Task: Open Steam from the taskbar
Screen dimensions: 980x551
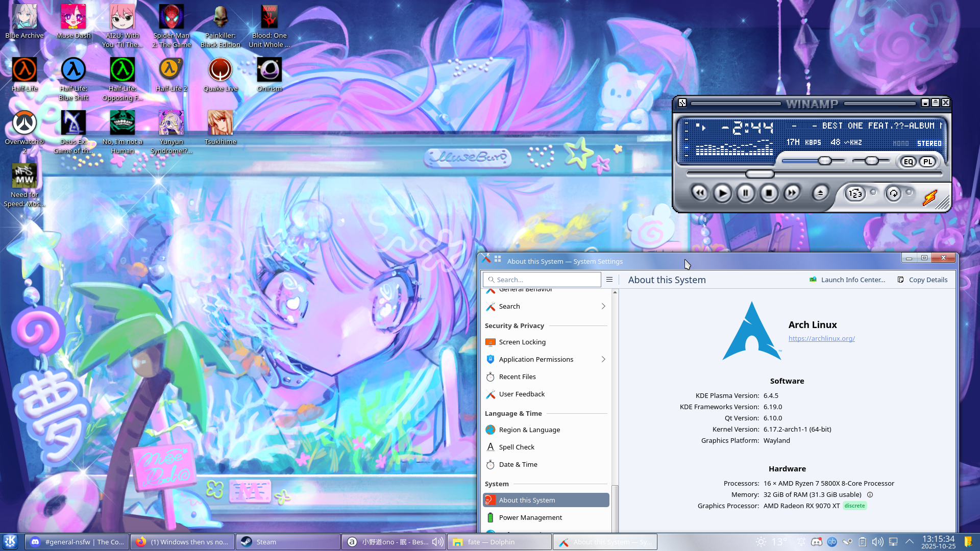Action: pos(288,542)
